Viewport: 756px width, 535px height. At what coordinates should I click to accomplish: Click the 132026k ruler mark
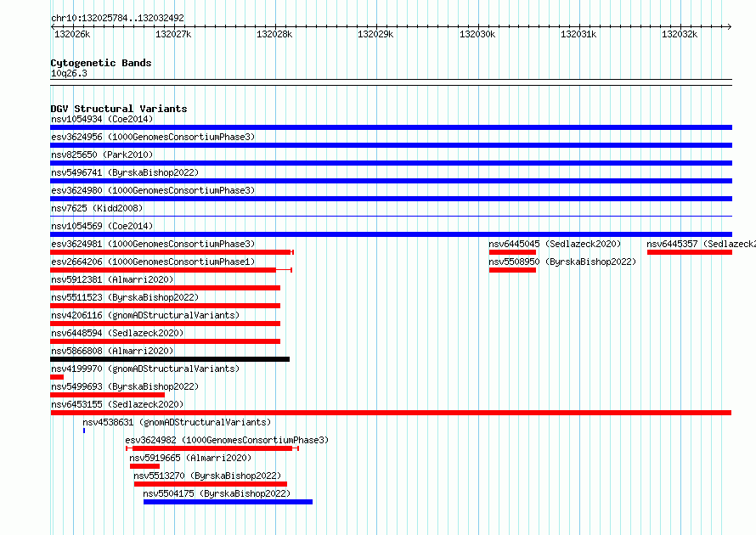click(x=72, y=34)
